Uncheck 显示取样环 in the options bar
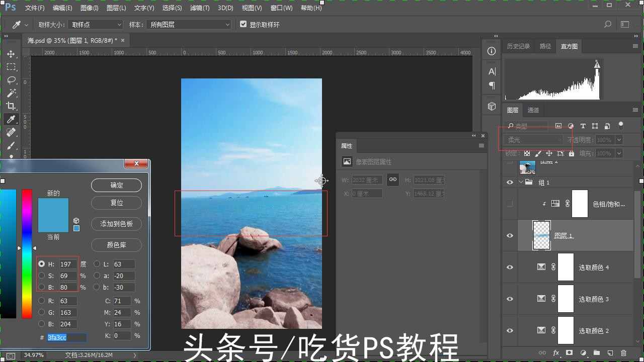The height and width of the screenshot is (362, 644). (243, 24)
